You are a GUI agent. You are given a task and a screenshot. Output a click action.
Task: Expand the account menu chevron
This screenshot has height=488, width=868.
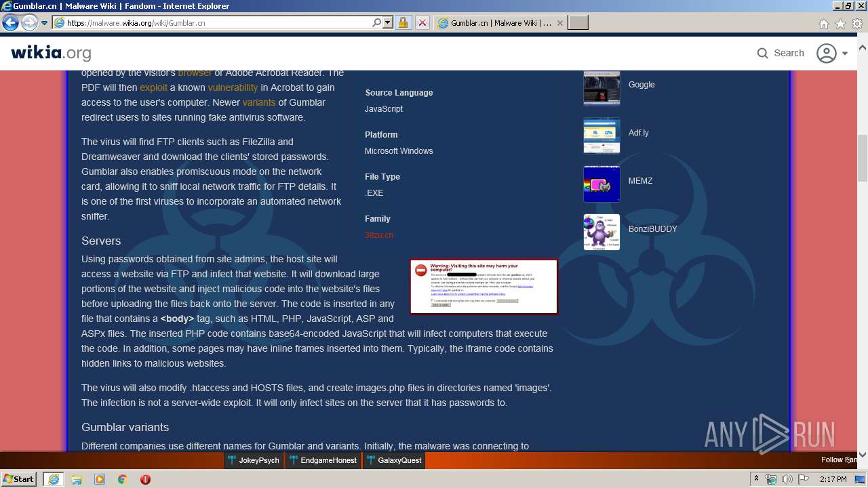point(845,54)
